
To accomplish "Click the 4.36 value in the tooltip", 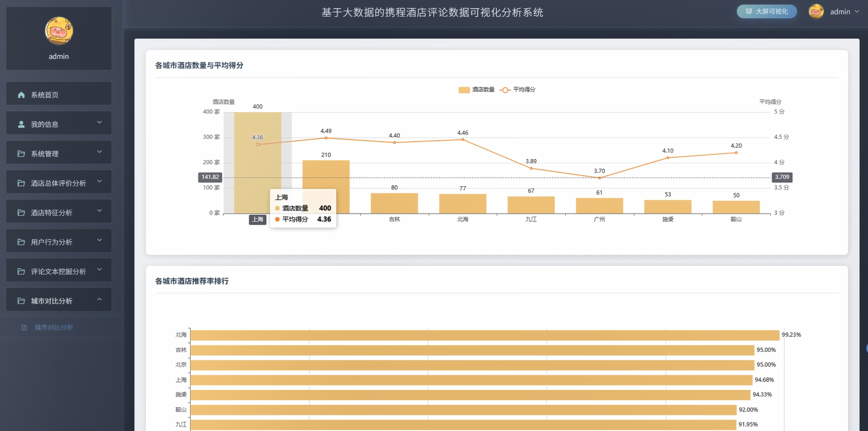I will coord(324,219).
